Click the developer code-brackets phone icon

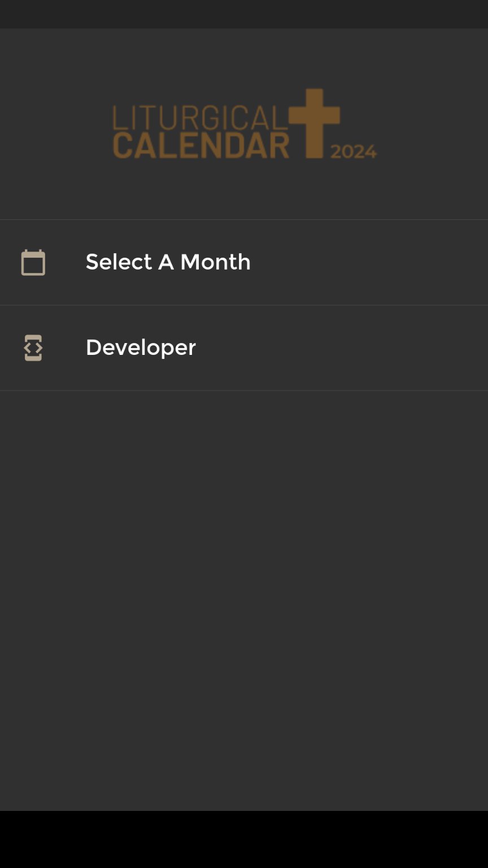pyautogui.click(x=33, y=348)
